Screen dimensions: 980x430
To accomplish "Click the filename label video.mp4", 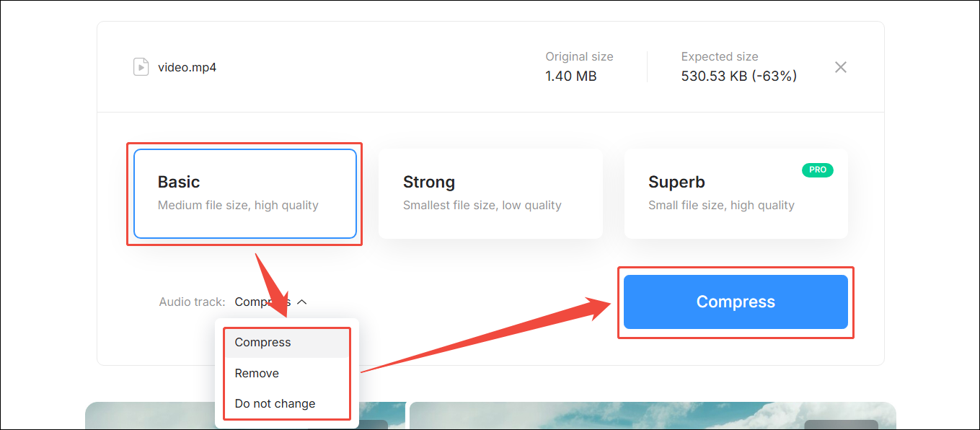I will point(185,66).
